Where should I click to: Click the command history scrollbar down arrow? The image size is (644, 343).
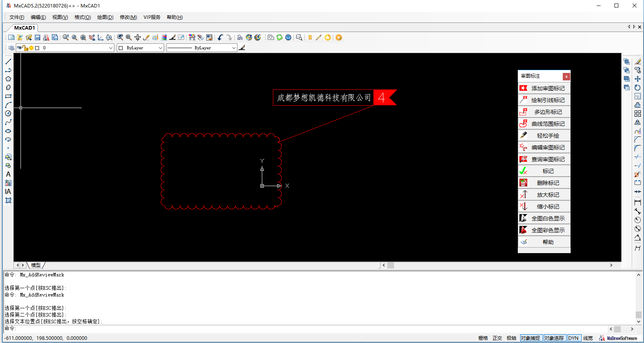(x=638, y=322)
